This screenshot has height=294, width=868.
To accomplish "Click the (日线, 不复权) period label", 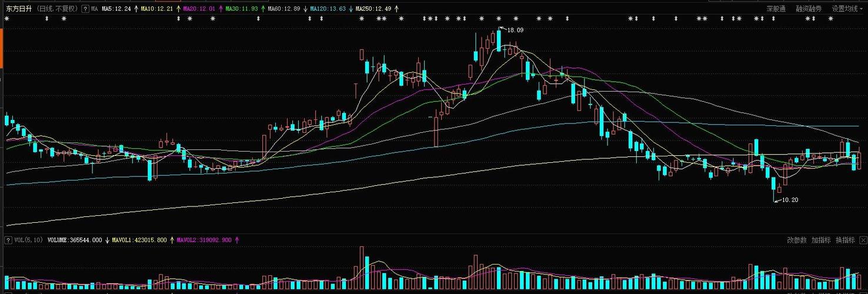I will (57, 9).
